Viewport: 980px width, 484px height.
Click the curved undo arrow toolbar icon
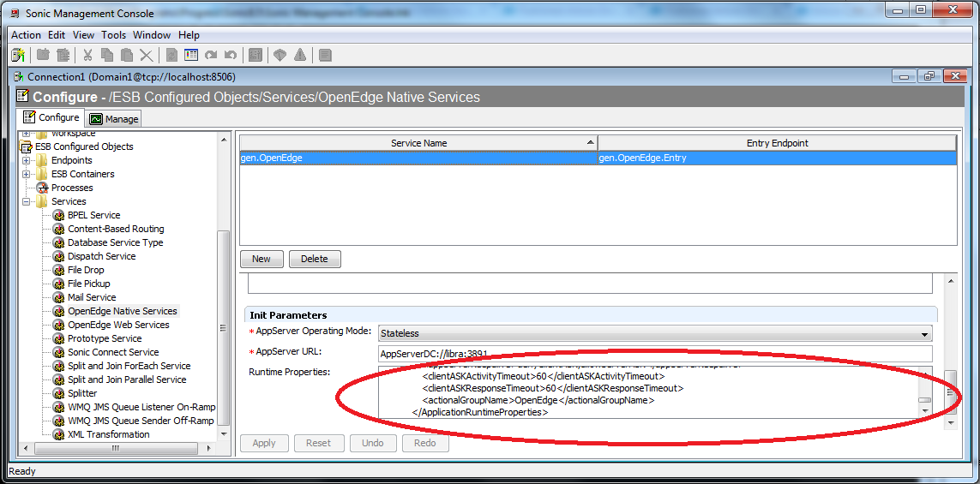click(230, 55)
